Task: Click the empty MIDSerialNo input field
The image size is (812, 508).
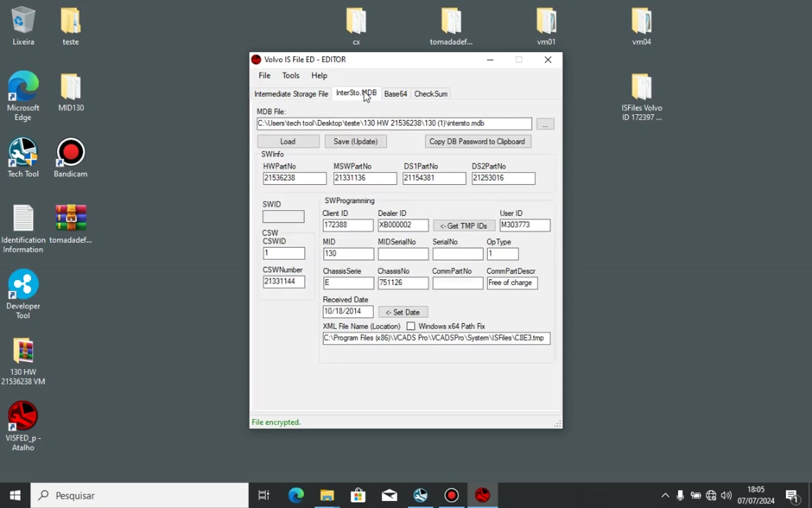Action: (x=403, y=254)
